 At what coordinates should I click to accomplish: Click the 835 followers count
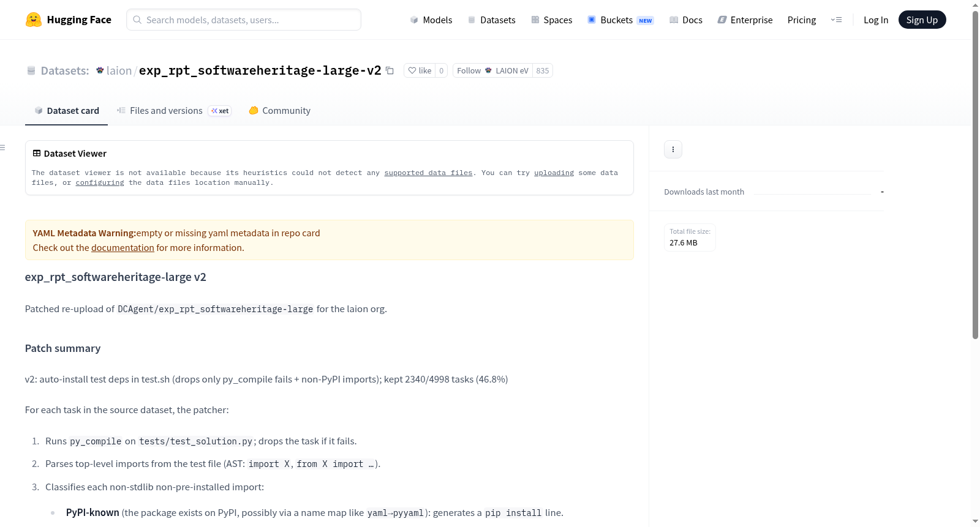543,70
